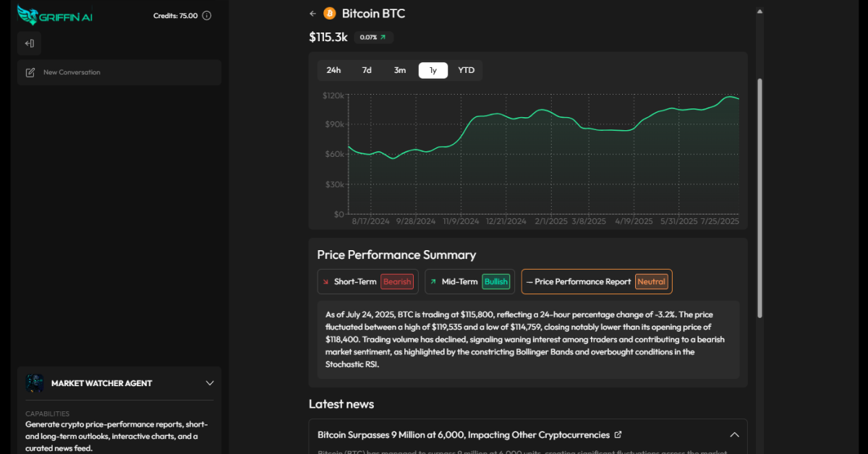Click the Griffin AI logo
Viewport: 868px width, 454px height.
(x=54, y=16)
